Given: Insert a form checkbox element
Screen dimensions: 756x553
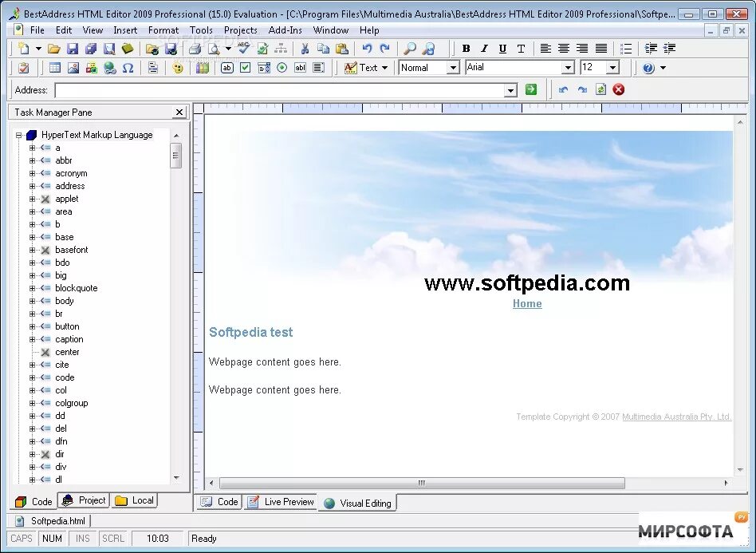Looking at the screenshot, I should [x=246, y=68].
